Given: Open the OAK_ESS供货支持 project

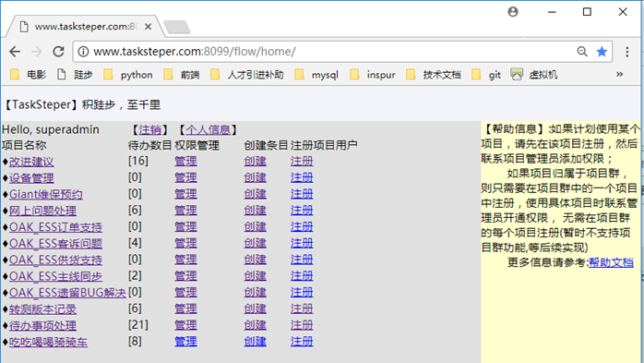Looking at the screenshot, I should pos(56,260).
